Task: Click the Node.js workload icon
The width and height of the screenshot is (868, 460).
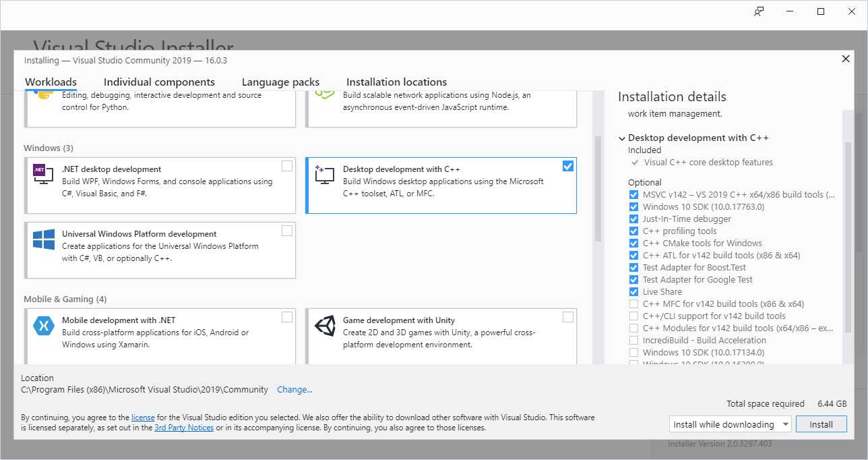Action: point(325,96)
